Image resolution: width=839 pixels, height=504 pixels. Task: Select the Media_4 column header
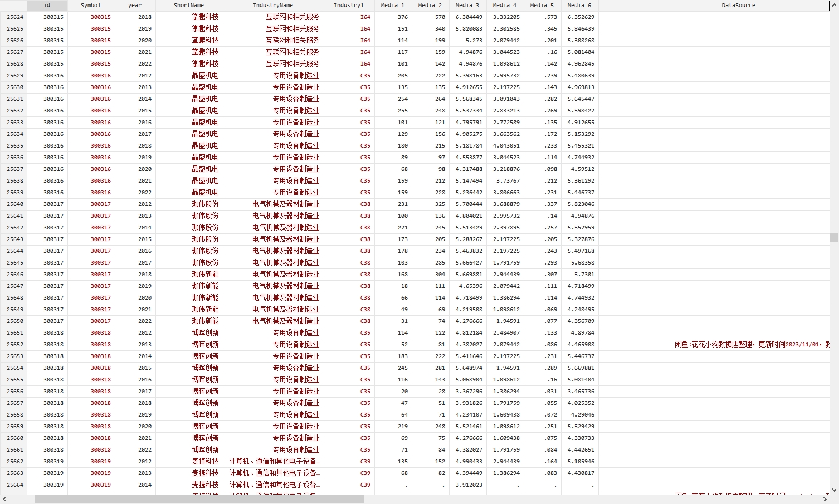[505, 6]
